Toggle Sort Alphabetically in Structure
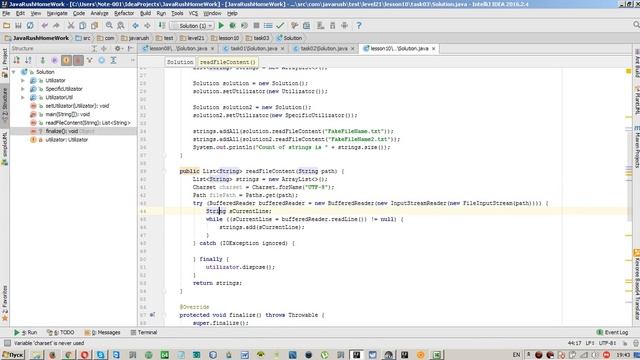Screen dimensions: 640x360 (28, 60)
